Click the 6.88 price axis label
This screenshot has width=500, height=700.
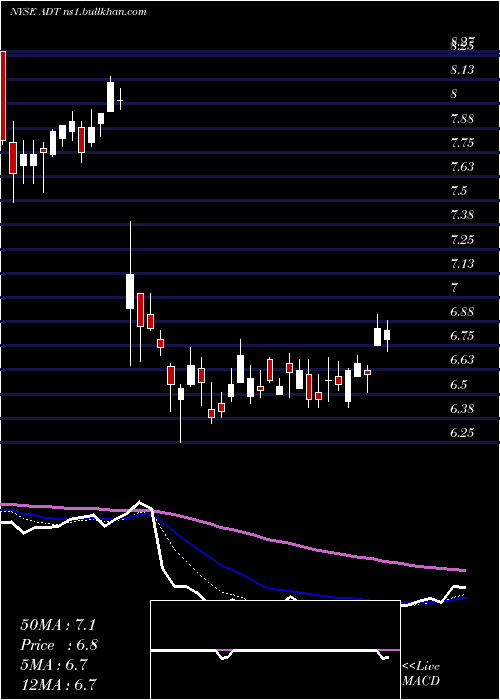[462, 312]
